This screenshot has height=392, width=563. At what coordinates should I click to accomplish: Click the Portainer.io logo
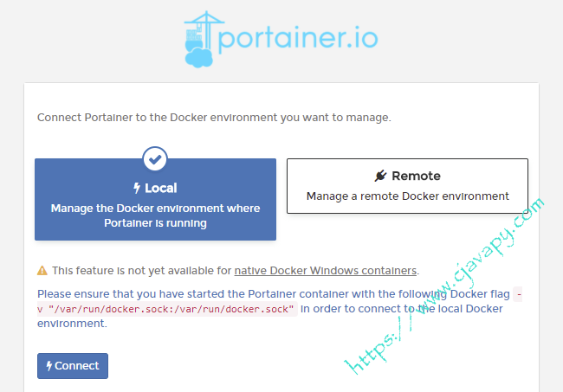(281, 40)
